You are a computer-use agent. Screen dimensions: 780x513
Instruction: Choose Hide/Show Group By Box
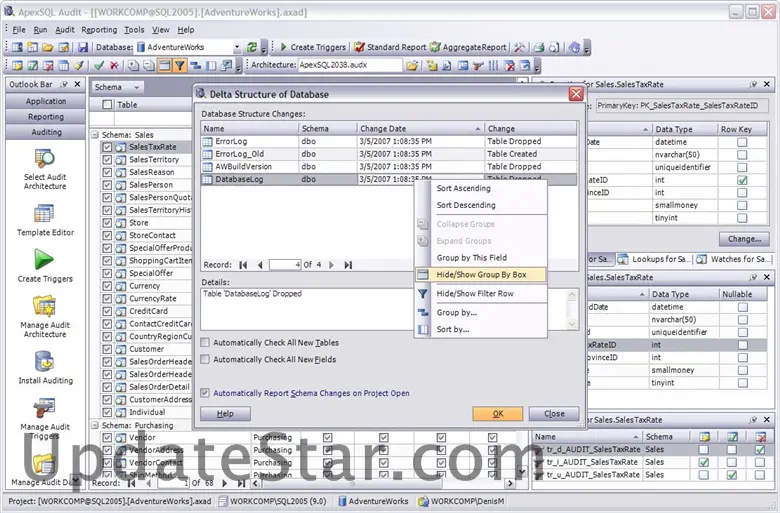coord(481,275)
